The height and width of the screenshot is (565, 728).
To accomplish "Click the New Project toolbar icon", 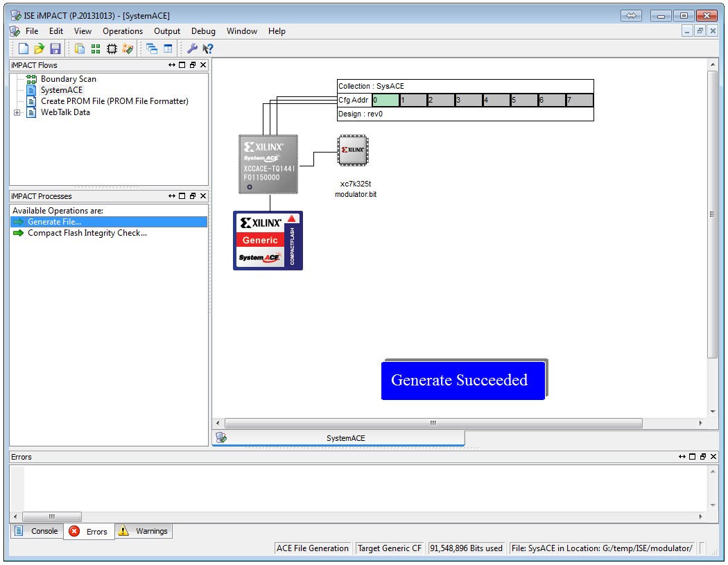I will tap(24, 49).
